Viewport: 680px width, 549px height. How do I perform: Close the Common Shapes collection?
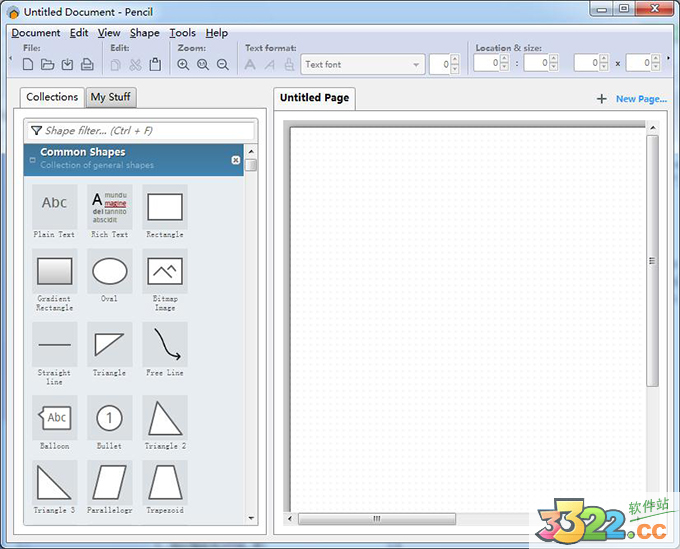pos(236,160)
